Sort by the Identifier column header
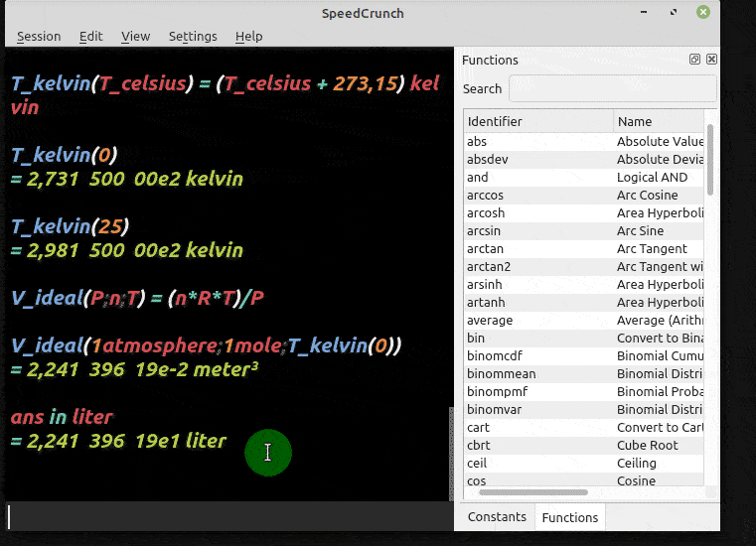Screen dimensions: 756x546 point(538,121)
